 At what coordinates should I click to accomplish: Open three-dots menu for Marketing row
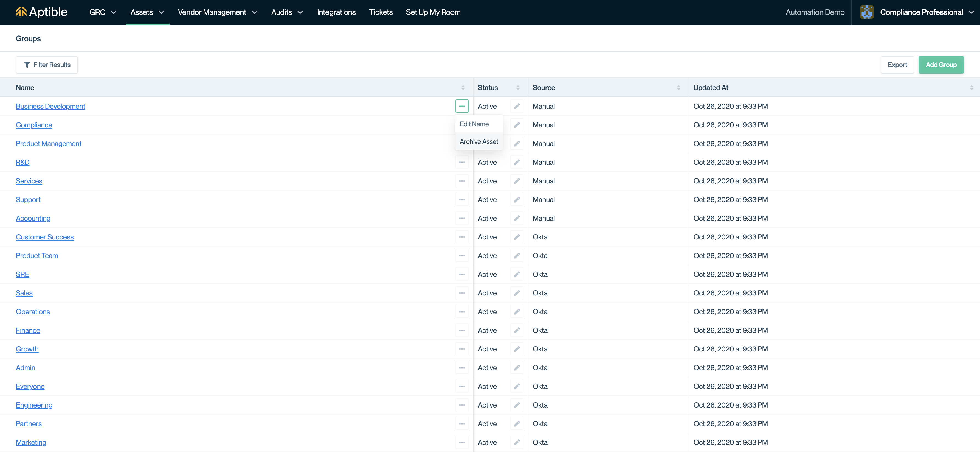(461, 442)
